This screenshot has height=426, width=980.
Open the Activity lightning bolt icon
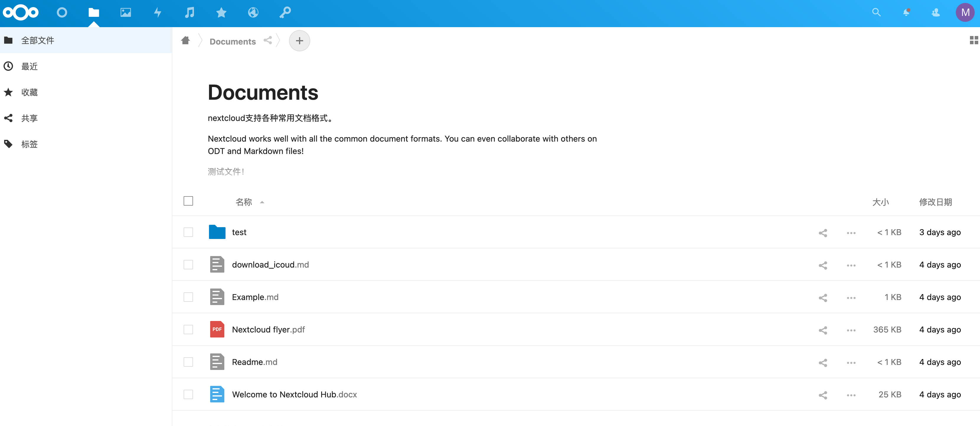coord(158,13)
